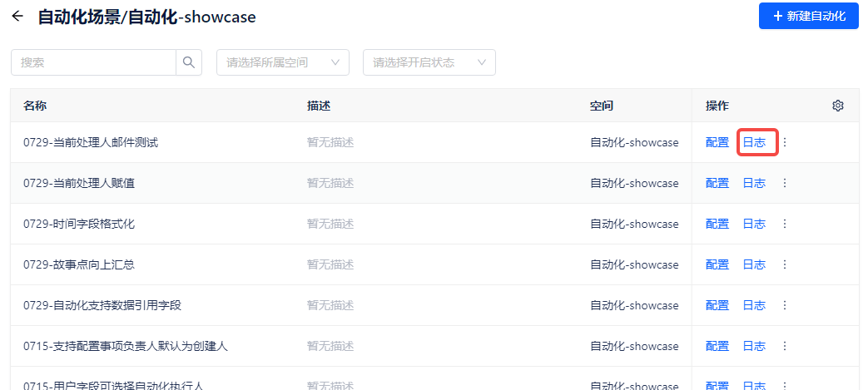Open 配置 for 0729-当前处理人赋值
The width and height of the screenshot is (868, 390).
coord(717,183)
